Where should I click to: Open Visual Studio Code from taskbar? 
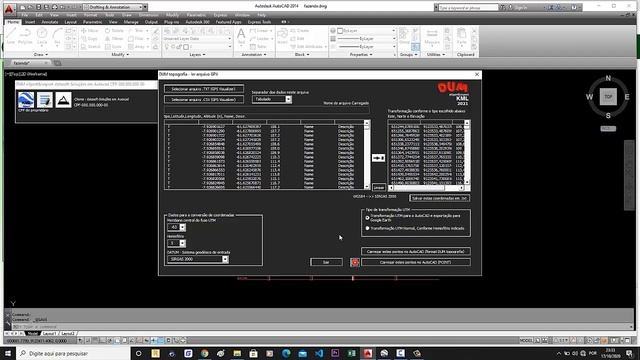(319, 353)
